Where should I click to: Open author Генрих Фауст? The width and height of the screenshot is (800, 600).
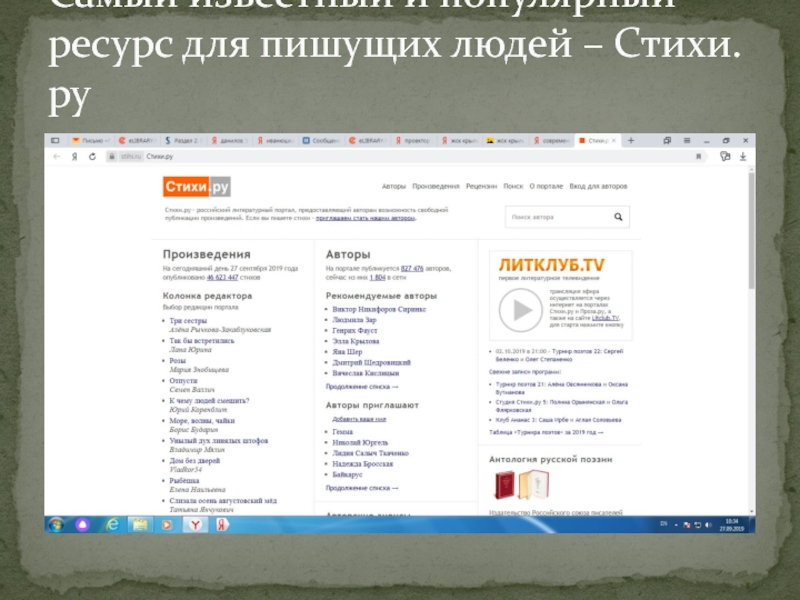(355, 331)
